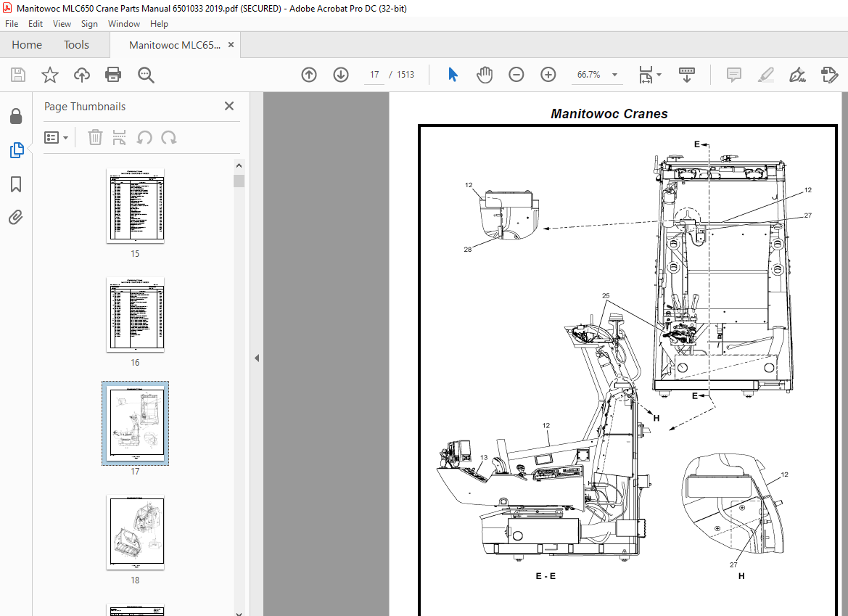Select page 16 thumbnail
Screen dimensions: 848x616
(x=135, y=314)
